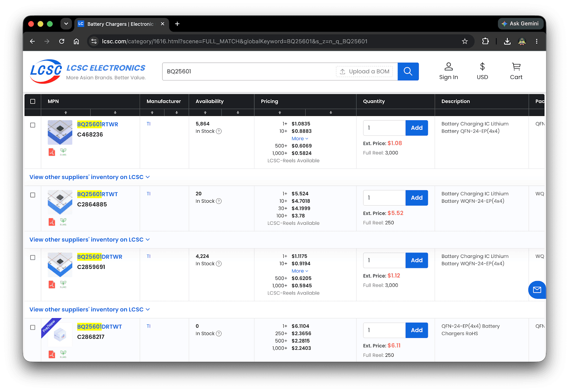This screenshot has width=569, height=392.
Task: Sort Availability column ascending
Action: tap(205, 112)
